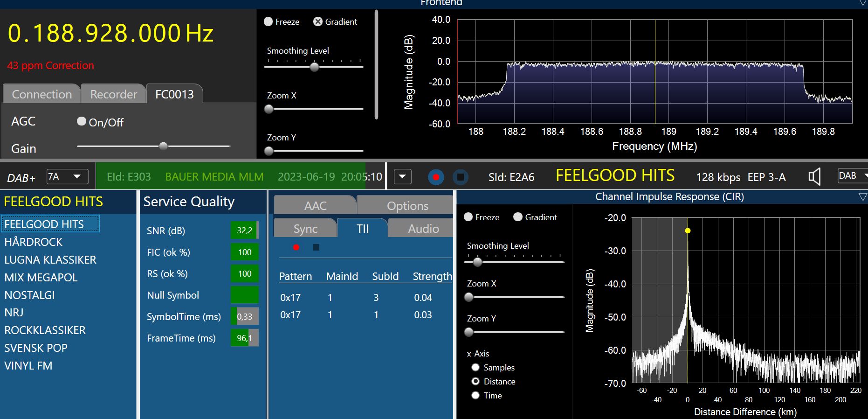
Task: Disable Gradient on the Frontend spectrum
Action: click(318, 21)
